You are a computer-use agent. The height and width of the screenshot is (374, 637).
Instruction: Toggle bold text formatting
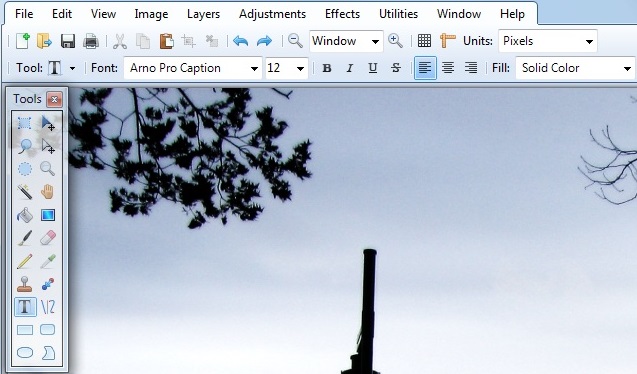pos(327,68)
